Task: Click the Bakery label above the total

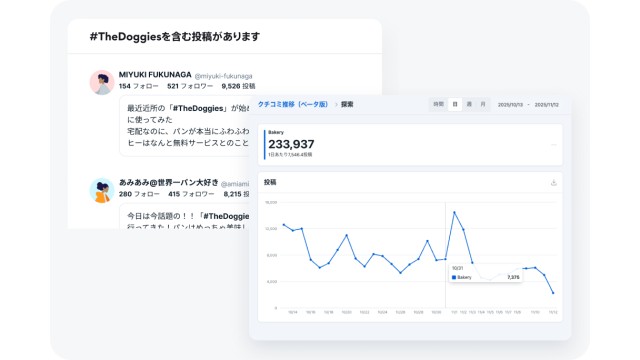Action: click(276, 132)
